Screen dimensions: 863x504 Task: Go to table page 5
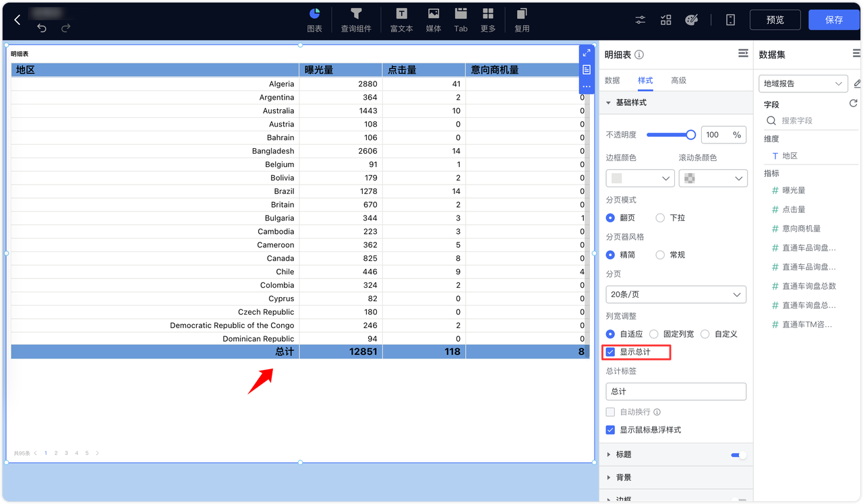click(87, 453)
